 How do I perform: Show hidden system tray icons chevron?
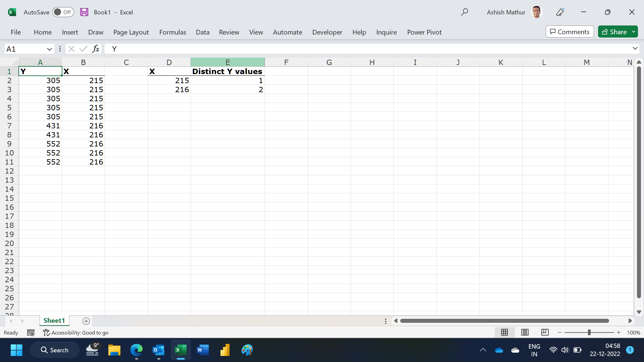(483, 350)
